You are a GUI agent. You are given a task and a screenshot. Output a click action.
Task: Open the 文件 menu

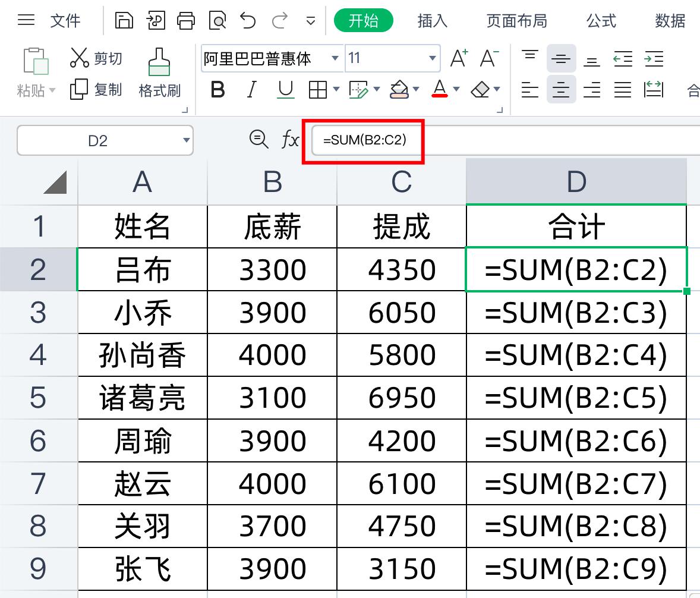coord(65,21)
